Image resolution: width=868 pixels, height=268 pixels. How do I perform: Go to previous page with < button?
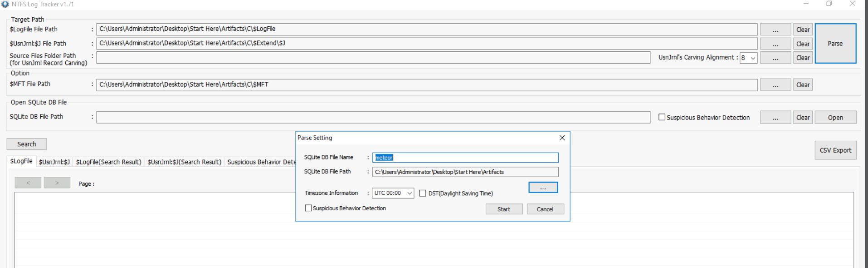[28, 183]
